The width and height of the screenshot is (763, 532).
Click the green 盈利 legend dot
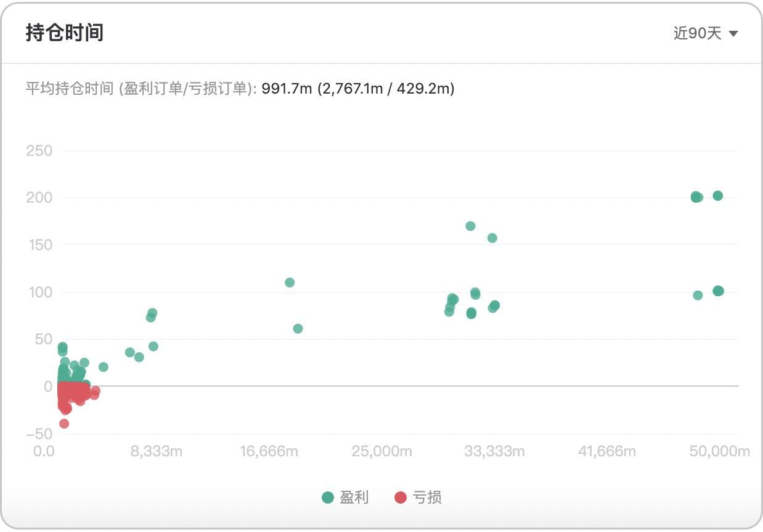point(328,498)
